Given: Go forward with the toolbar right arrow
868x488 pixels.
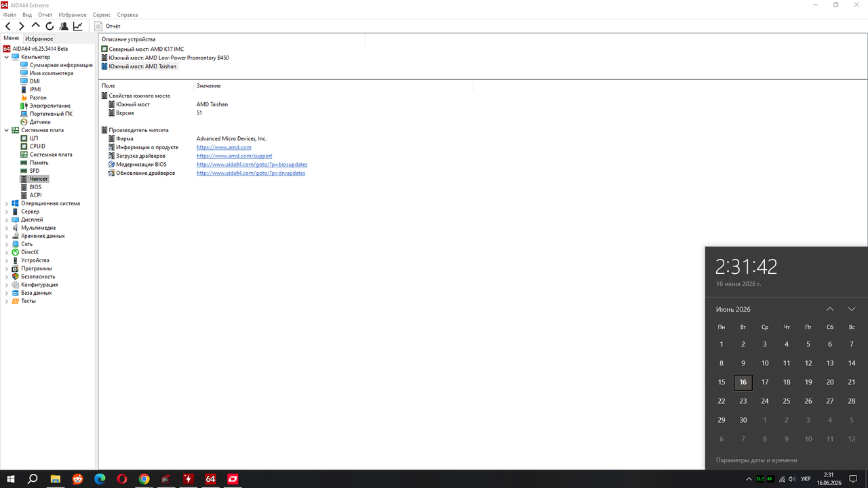Looking at the screenshot, I should tap(22, 26).
